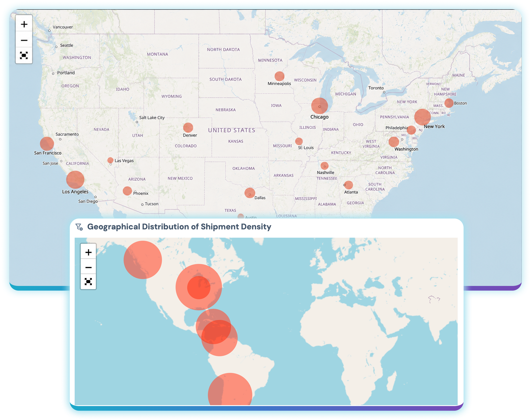Image resolution: width=531 pixels, height=420 pixels.
Task: Select the Phoenix bubble marker
Action: pos(127,191)
